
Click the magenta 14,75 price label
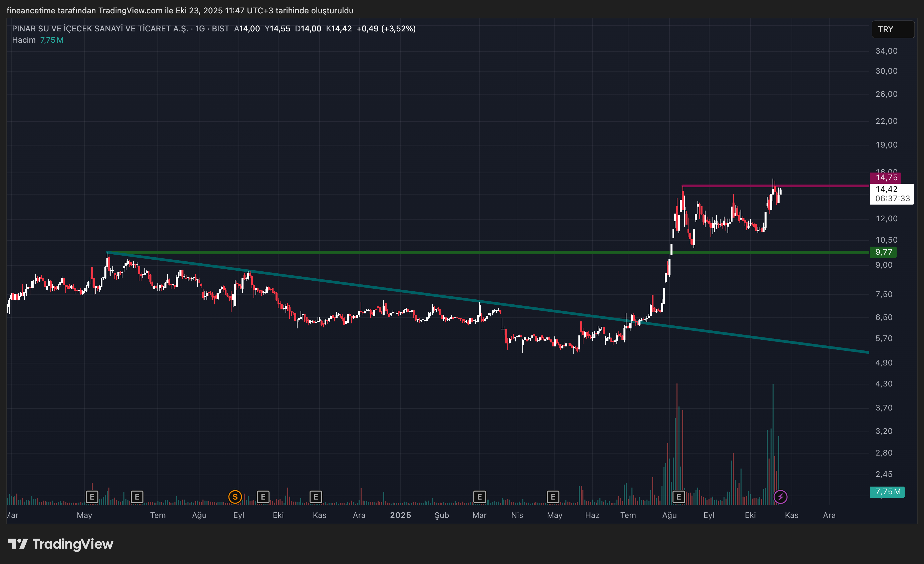(885, 178)
